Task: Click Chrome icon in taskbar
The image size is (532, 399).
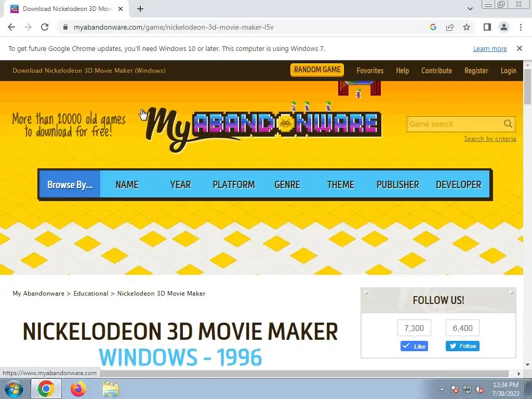Action: [46, 389]
